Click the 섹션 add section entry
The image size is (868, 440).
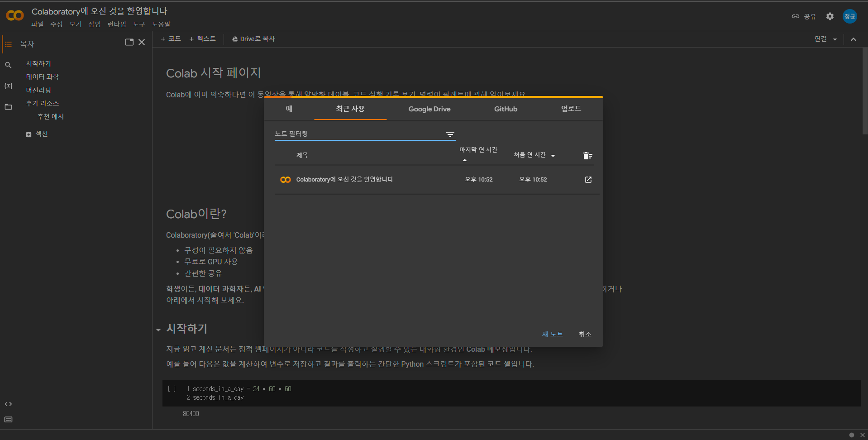coord(42,134)
